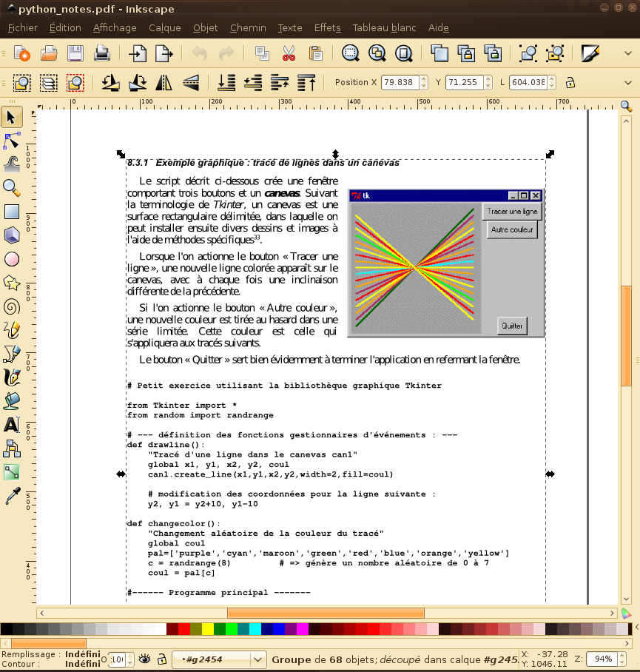This screenshot has width=640, height=672.
Task: Expand the commands toolbar overflow chevron
Action: pyautogui.click(x=628, y=53)
